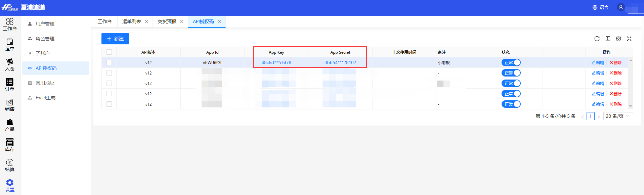This screenshot has width=644, height=195.
Task: Open table column settings gear icon
Action: point(618,39)
